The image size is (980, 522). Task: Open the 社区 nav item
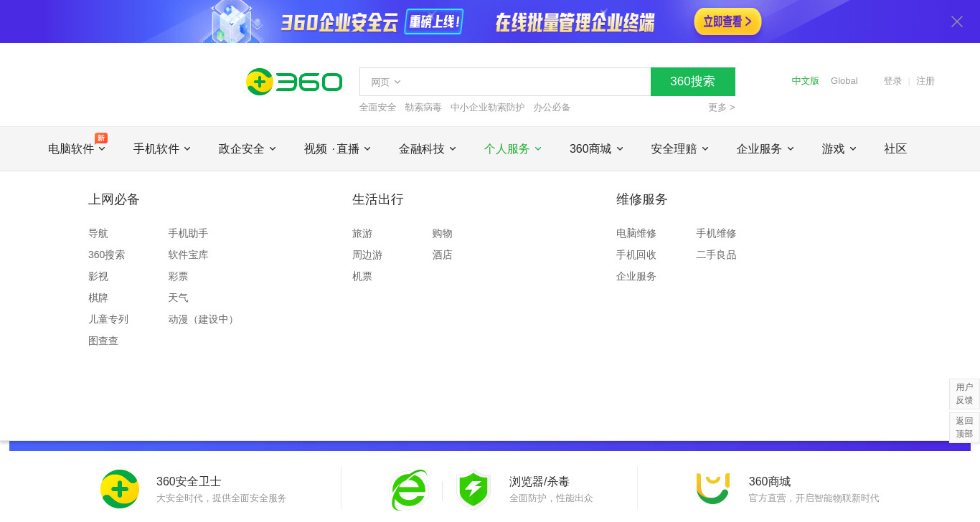coord(895,149)
